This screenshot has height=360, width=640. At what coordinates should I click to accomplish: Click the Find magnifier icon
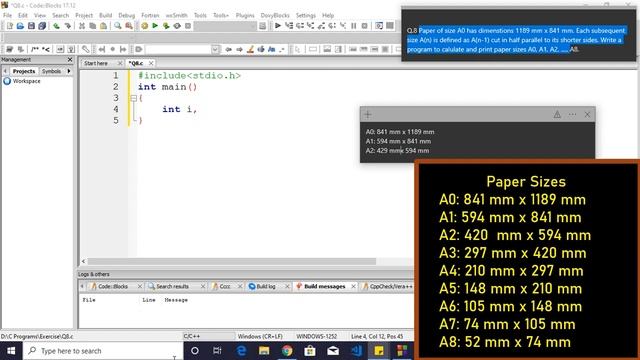point(118,26)
